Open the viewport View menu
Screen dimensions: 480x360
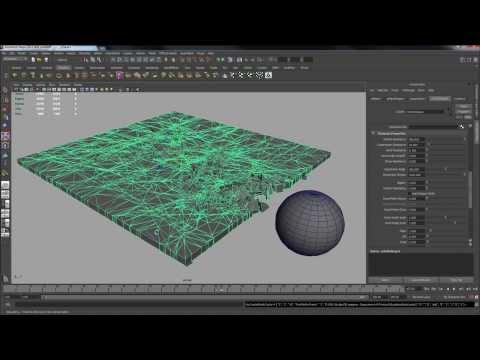tap(16, 85)
